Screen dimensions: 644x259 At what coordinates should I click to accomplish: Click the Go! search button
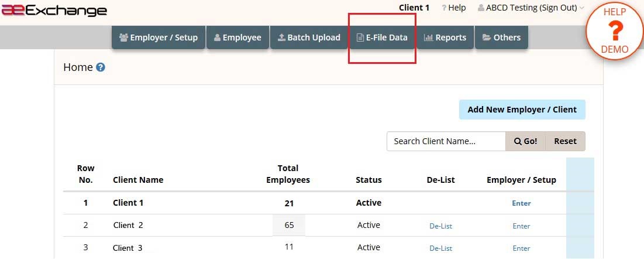[x=525, y=141]
